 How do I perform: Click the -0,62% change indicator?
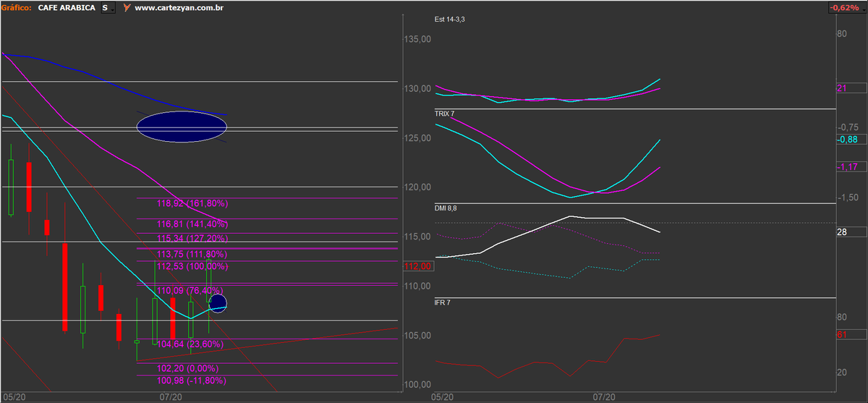point(846,7)
